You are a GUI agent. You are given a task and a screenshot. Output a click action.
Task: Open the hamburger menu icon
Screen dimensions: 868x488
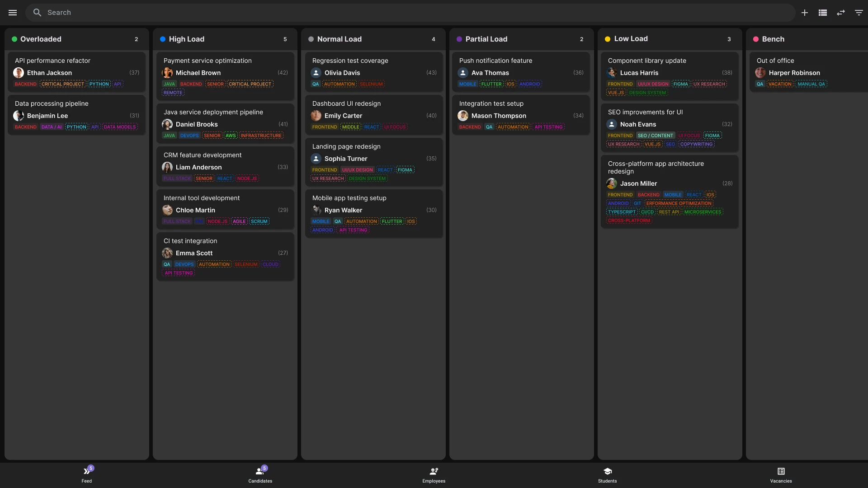(x=13, y=13)
